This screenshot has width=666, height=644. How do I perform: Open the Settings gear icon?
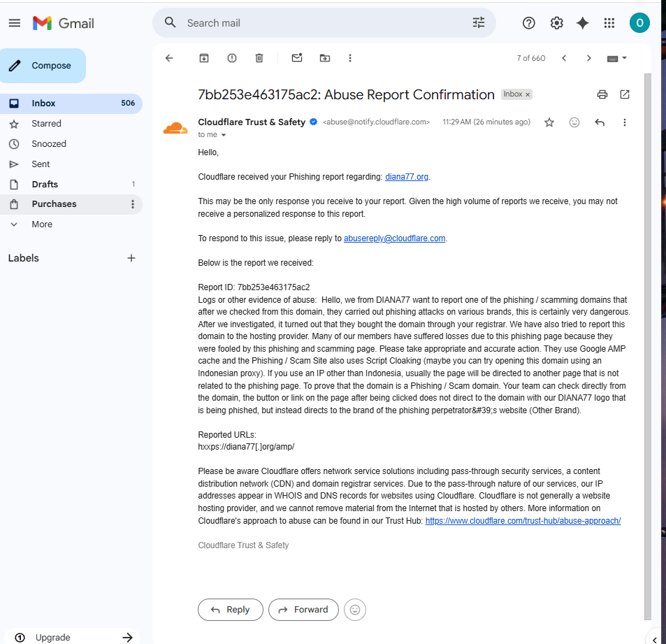(x=556, y=23)
